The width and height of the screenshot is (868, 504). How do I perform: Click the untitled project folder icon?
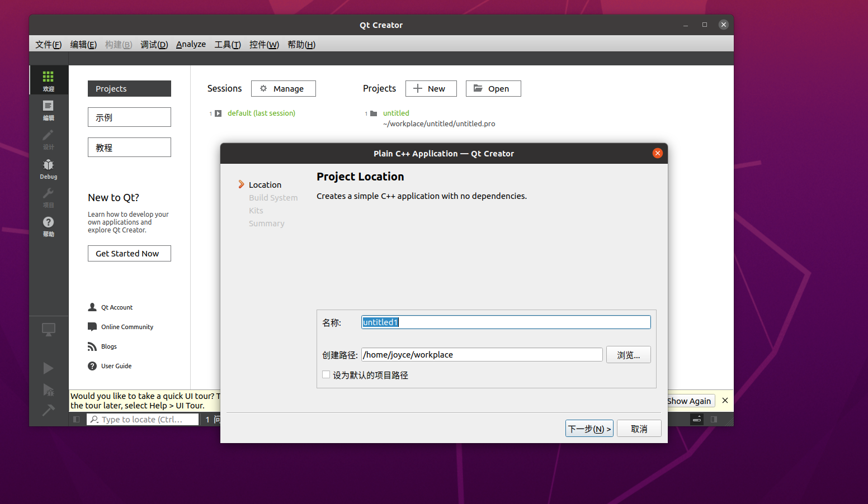(374, 113)
